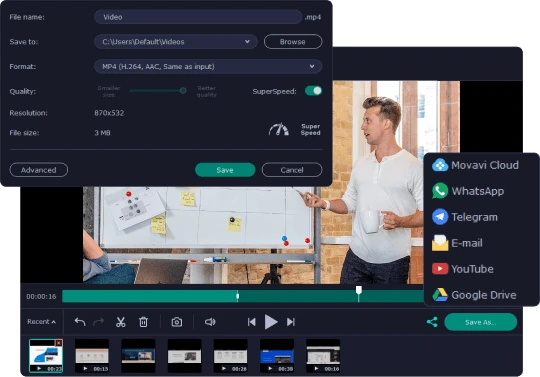Select Google Drive in the share menu
Viewport: 540px width, 377px height.
click(474, 295)
